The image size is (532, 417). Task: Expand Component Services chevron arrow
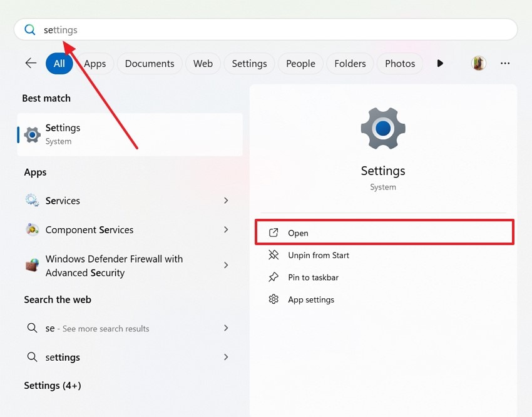226,230
